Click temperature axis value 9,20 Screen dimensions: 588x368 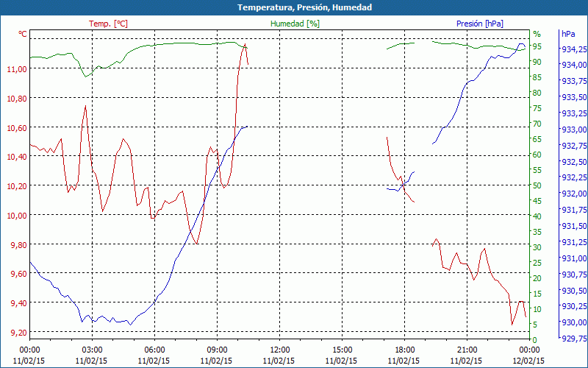click(x=18, y=333)
